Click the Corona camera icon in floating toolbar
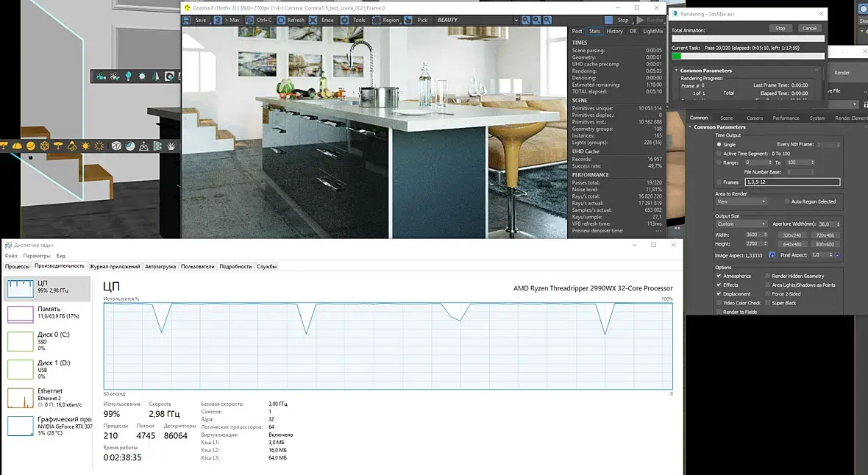Screen dimensions: 868x475 click(101, 76)
